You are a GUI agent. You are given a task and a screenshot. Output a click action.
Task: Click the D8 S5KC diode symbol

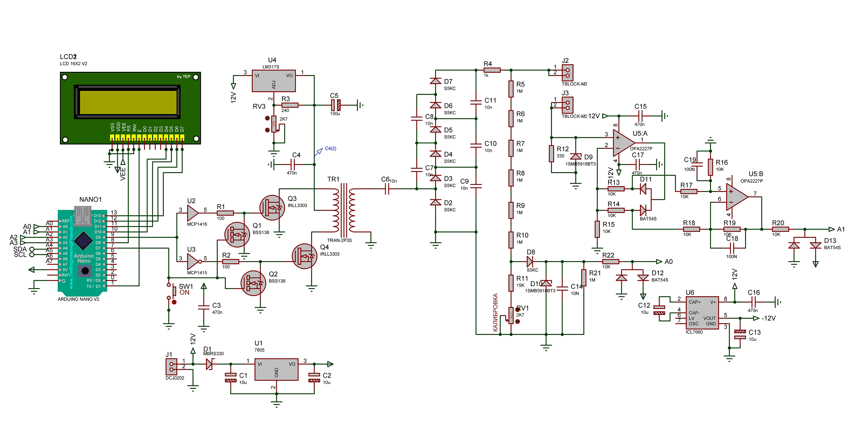530,261
